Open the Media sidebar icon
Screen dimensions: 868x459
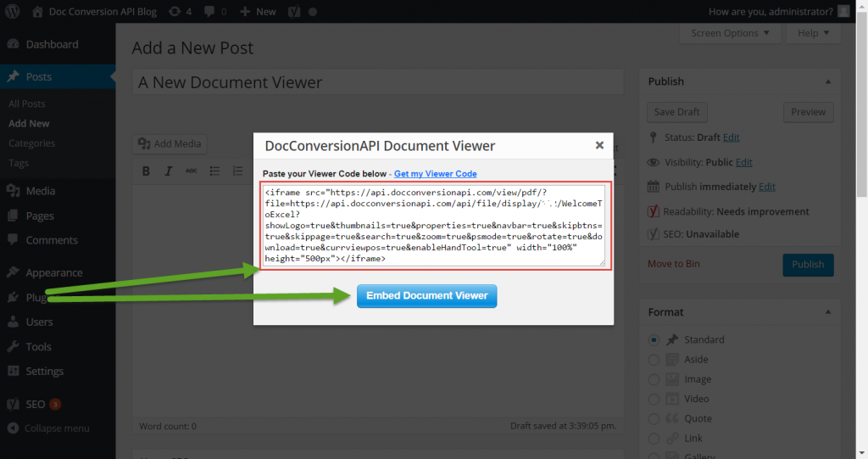pyautogui.click(x=13, y=191)
